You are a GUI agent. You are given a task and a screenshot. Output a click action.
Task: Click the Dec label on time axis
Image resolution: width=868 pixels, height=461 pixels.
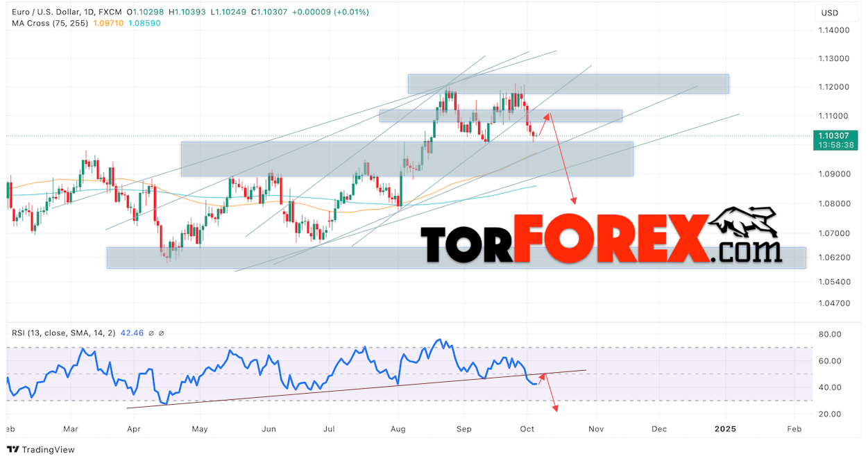[659, 429]
